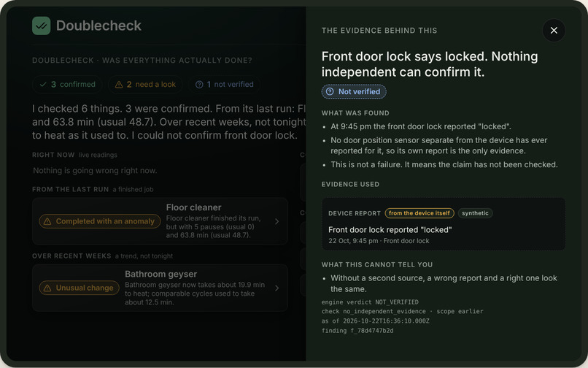Click 'I checked 6 things' summary paragraph
588x368 pixels.
click(x=169, y=122)
